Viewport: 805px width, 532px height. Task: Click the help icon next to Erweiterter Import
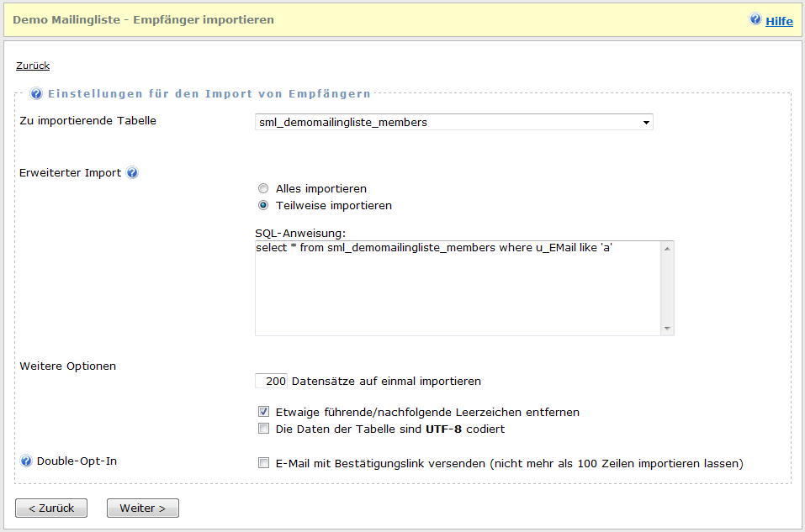(132, 173)
